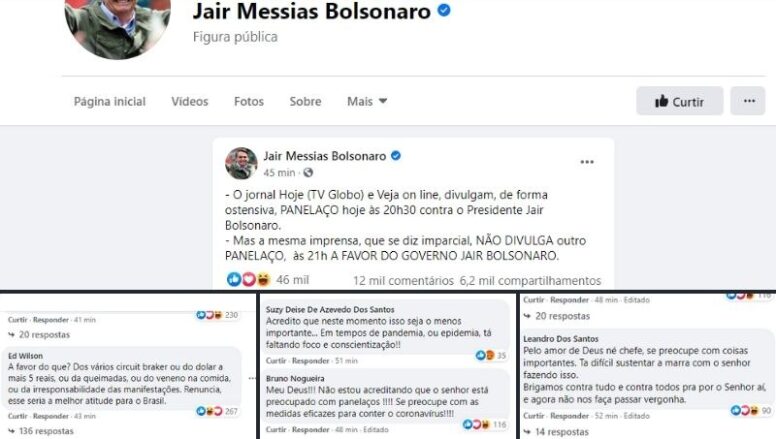Click the globe privacy icon on post
This screenshot has width=776, height=439.
[x=308, y=173]
